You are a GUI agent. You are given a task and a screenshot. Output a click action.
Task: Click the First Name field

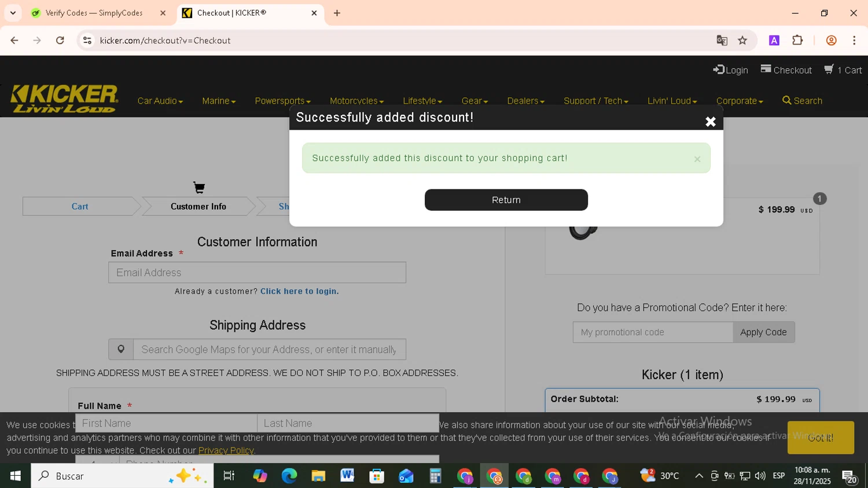[166, 423]
